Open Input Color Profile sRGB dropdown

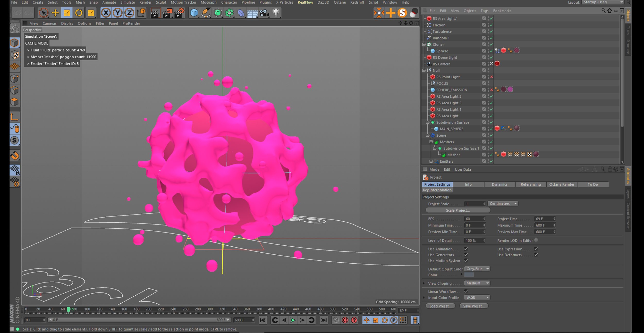(477, 297)
